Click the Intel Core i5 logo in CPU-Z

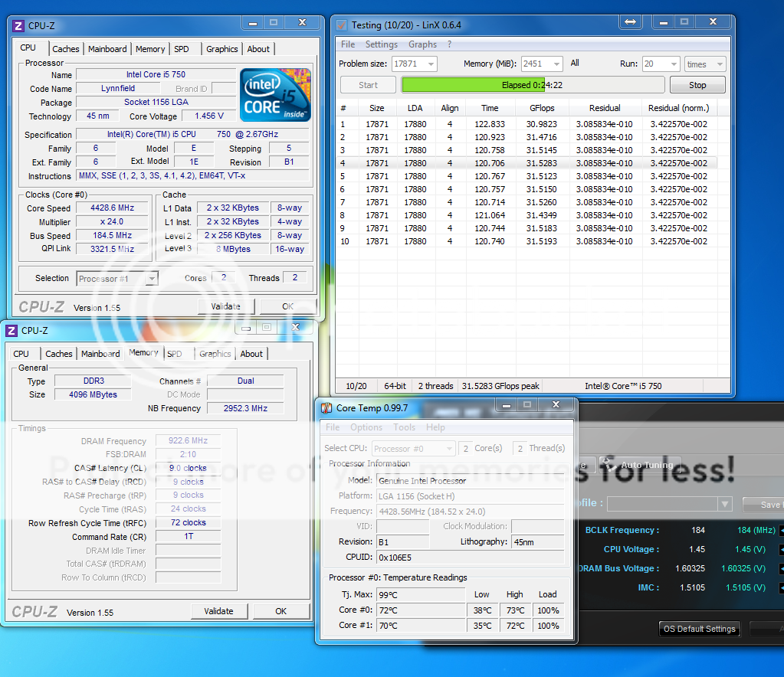[275, 95]
